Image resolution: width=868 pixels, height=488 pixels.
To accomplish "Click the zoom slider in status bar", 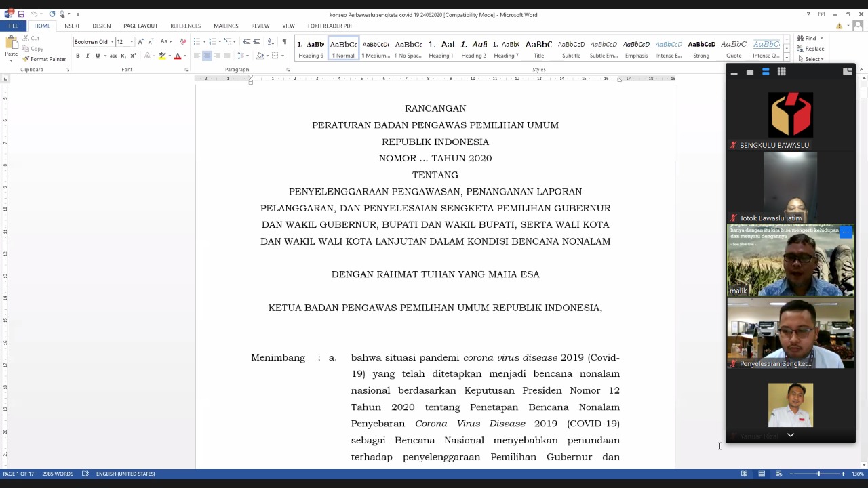I will click(818, 474).
